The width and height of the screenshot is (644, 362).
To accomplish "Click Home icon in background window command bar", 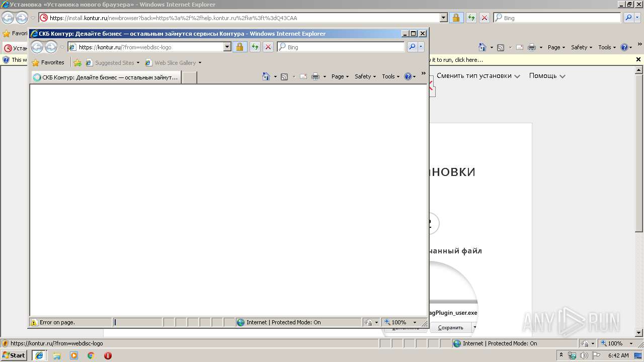I will click(x=482, y=47).
